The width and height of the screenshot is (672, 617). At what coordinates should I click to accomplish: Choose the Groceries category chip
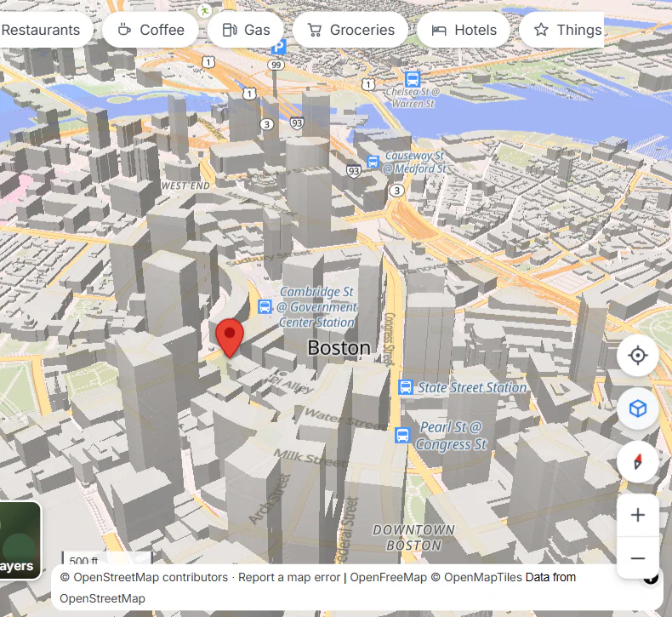[x=350, y=30]
